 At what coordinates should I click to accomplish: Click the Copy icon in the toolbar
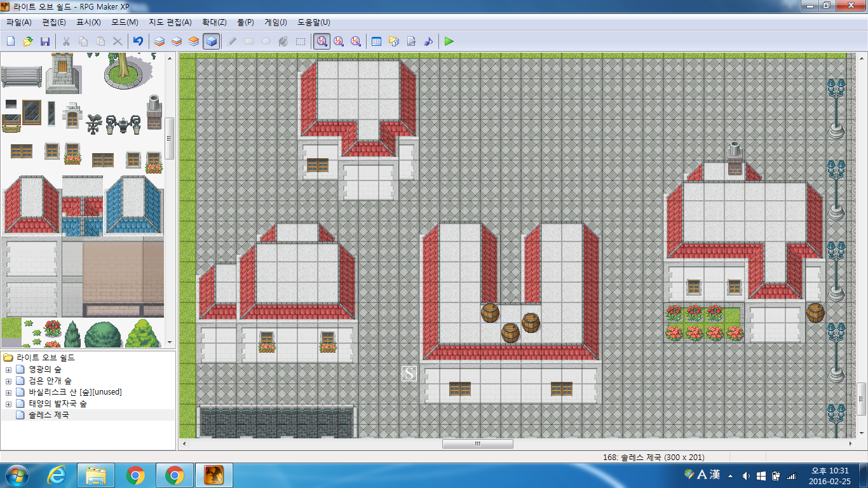coord(83,41)
